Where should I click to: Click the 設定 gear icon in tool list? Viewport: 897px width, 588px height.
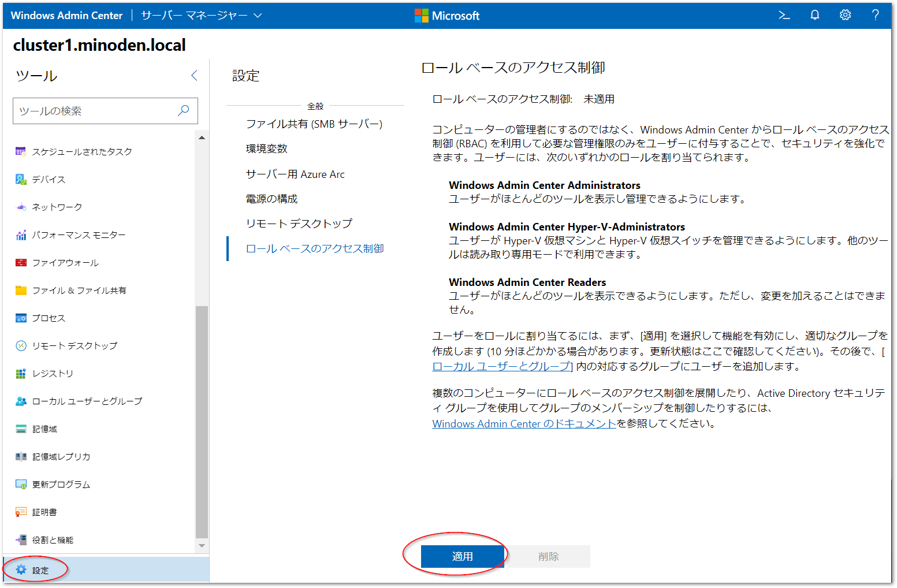click(21, 570)
